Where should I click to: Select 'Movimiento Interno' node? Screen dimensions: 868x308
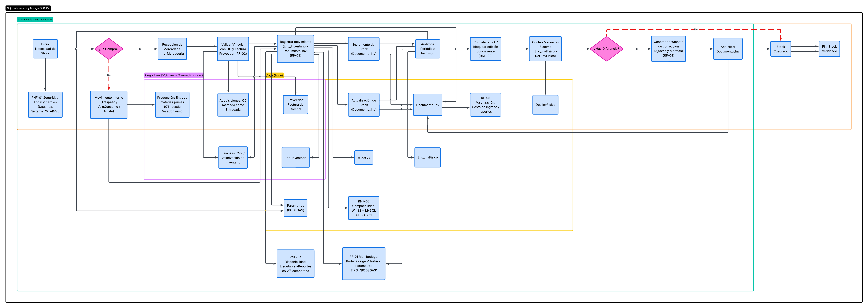[x=108, y=105]
